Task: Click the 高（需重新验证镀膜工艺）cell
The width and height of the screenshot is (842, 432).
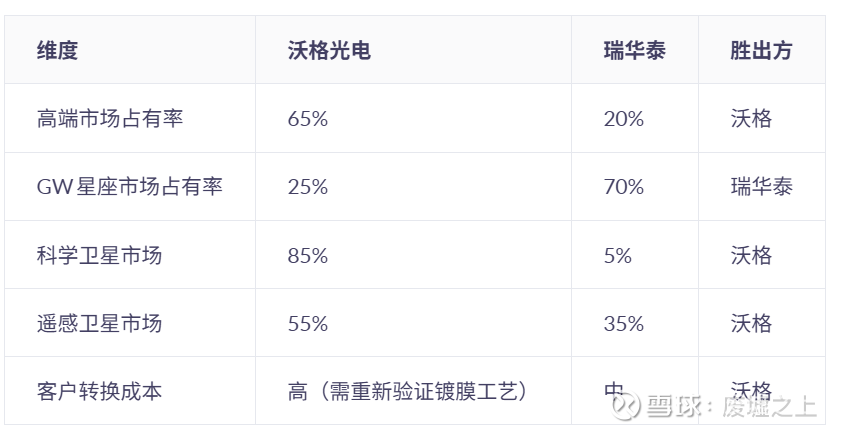Action: (x=406, y=391)
